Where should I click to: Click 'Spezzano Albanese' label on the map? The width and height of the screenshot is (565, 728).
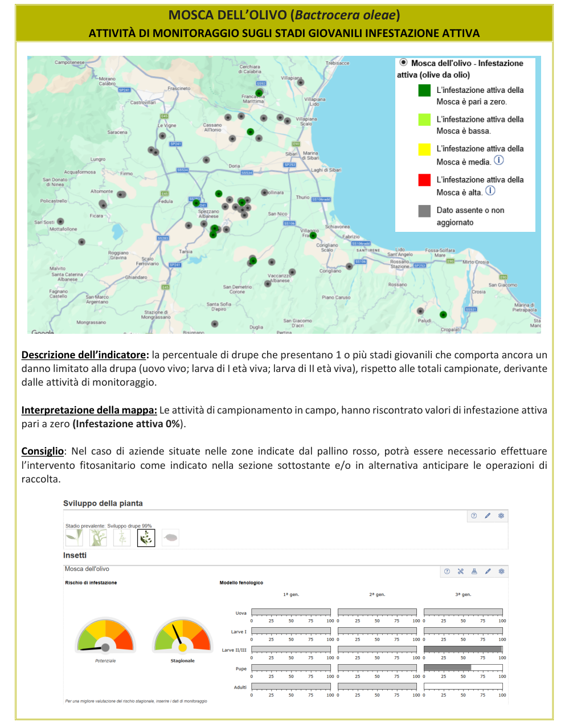pos(208,214)
